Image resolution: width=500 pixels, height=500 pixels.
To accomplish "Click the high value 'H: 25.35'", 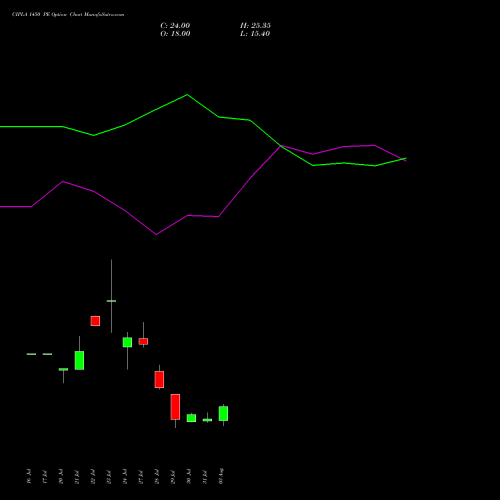I will [x=255, y=26].
